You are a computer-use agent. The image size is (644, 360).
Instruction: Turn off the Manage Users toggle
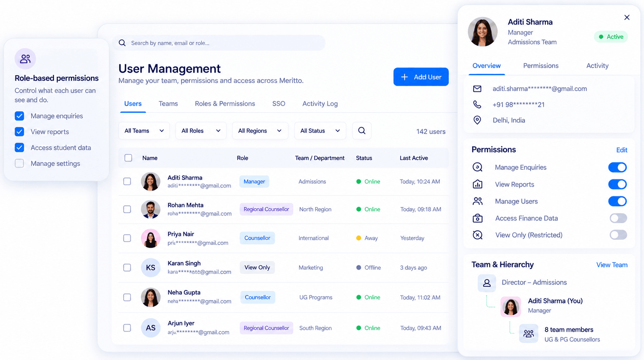pyautogui.click(x=618, y=201)
